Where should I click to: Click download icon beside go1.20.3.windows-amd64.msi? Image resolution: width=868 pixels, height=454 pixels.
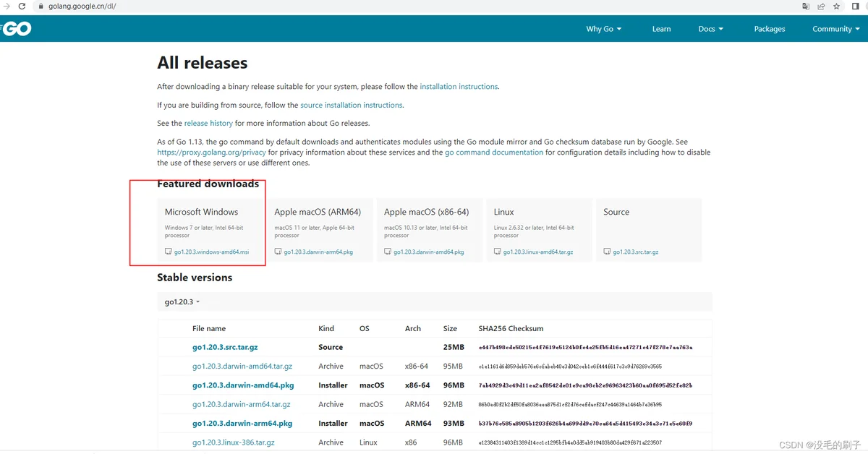click(x=169, y=252)
